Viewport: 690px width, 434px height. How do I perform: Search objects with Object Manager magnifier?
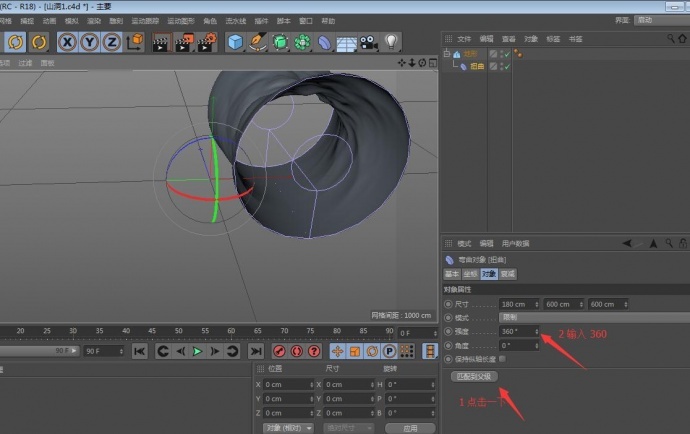pos(670,39)
